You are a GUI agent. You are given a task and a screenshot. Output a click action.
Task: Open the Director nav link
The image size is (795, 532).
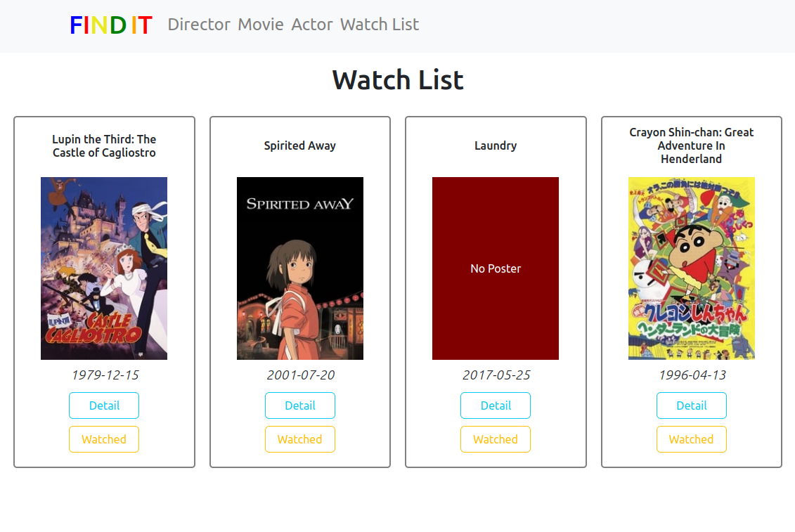[x=199, y=25]
